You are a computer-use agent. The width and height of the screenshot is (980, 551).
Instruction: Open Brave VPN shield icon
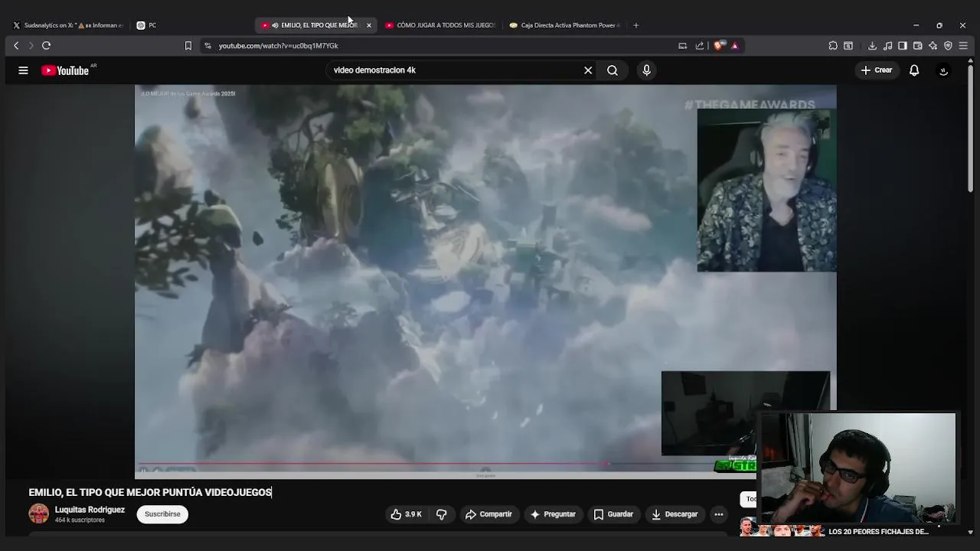coord(948,46)
